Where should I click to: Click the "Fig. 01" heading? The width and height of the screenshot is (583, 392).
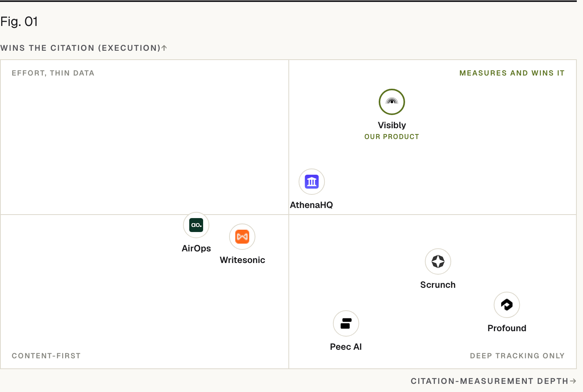point(19,22)
